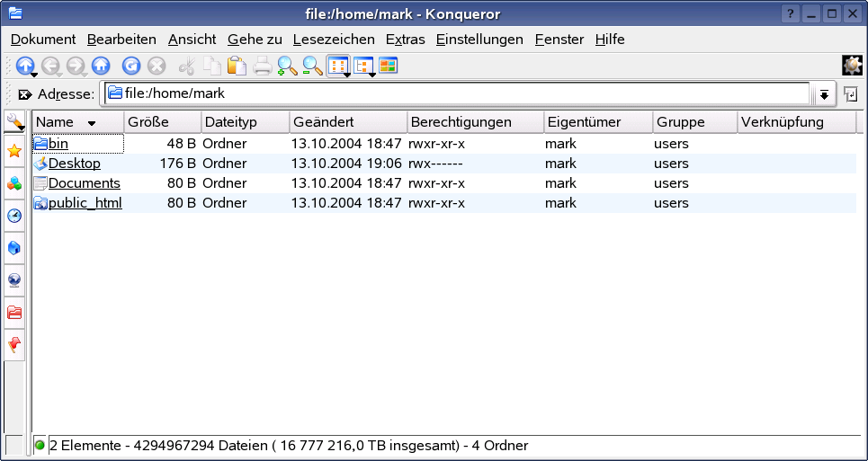Reload the current folder view
Viewport: 868px width, 461px height.
131,66
